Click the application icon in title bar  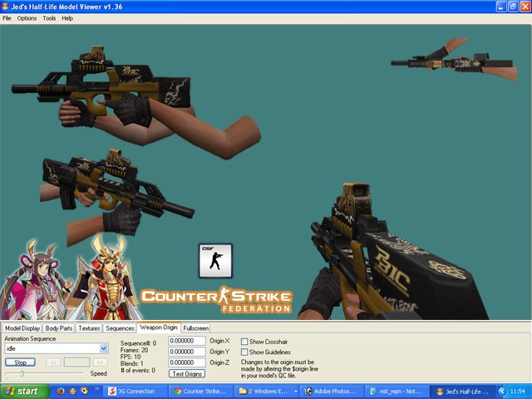5,7
